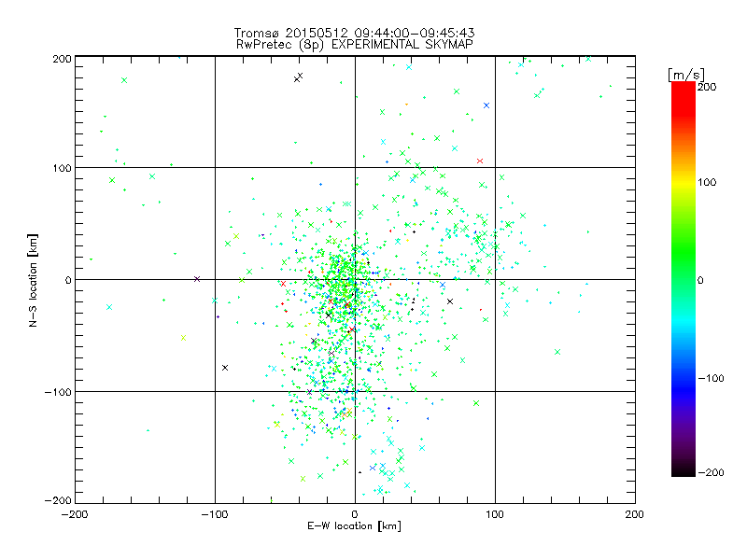The width and height of the screenshot is (747, 560).
Task: Click the colorbar label '0'
Action: pyautogui.click(x=700, y=281)
